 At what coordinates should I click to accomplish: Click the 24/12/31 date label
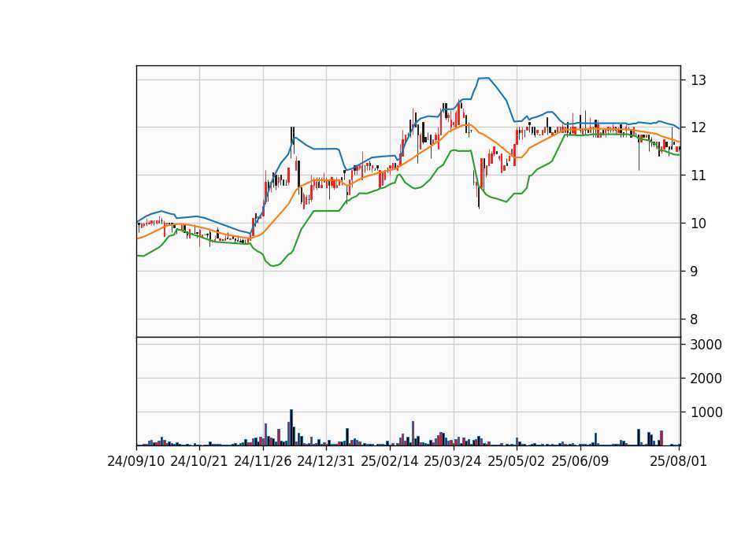[326, 461]
